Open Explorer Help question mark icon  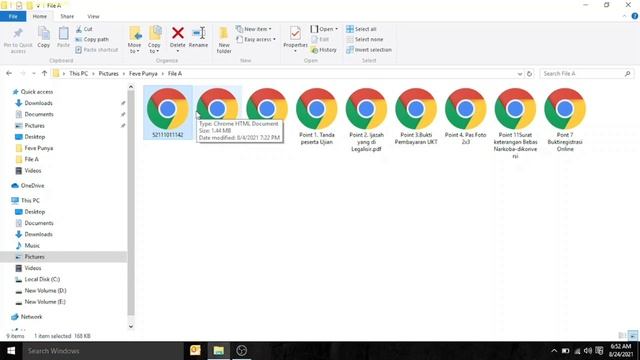coord(635,16)
